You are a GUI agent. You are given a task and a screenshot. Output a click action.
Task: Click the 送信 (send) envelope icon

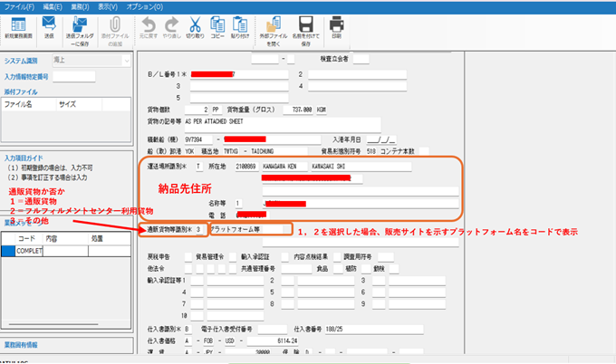tap(49, 25)
